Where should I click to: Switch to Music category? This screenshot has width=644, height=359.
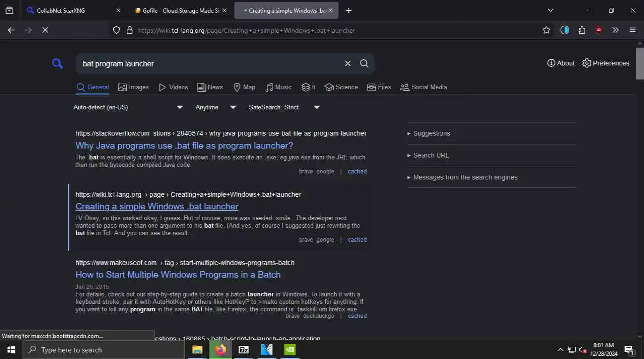tap(278, 87)
